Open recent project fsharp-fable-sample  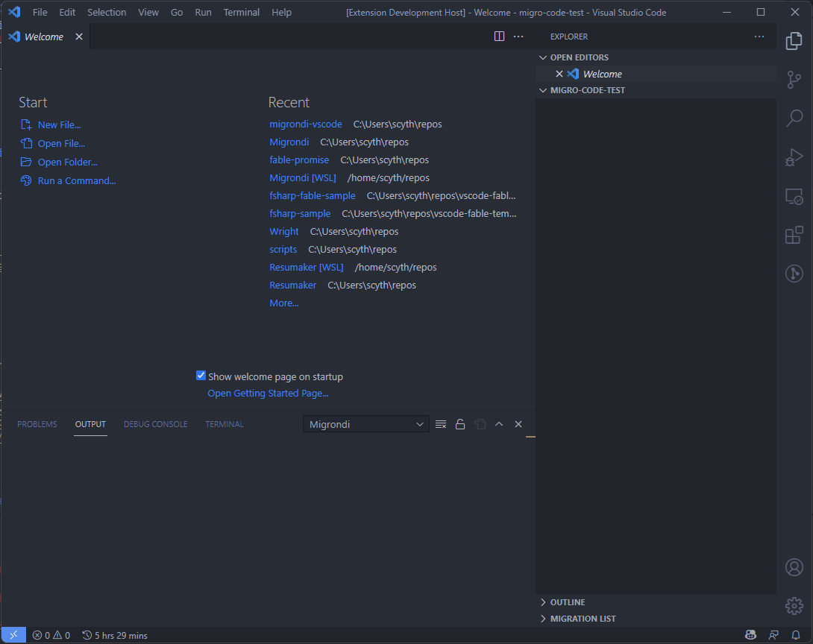click(x=312, y=196)
